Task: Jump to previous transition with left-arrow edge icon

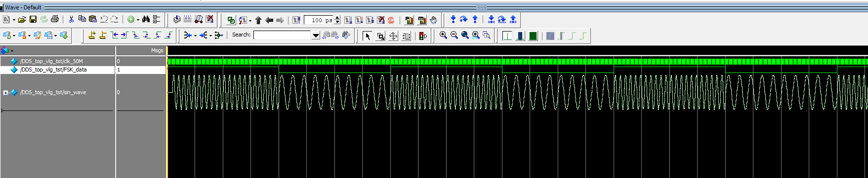Action: point(114,35)
